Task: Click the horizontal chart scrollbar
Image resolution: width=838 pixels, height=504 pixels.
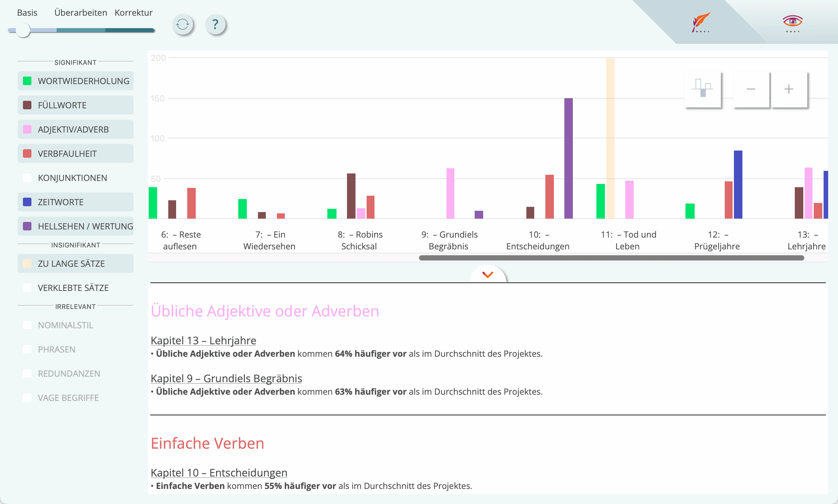Action: (611, 258)
